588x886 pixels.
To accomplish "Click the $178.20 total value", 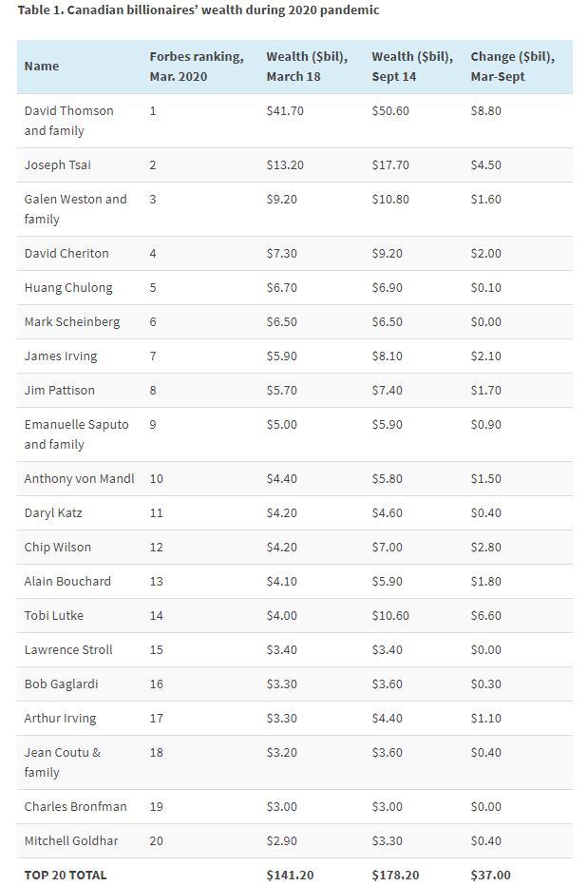I will pos(395,876).
